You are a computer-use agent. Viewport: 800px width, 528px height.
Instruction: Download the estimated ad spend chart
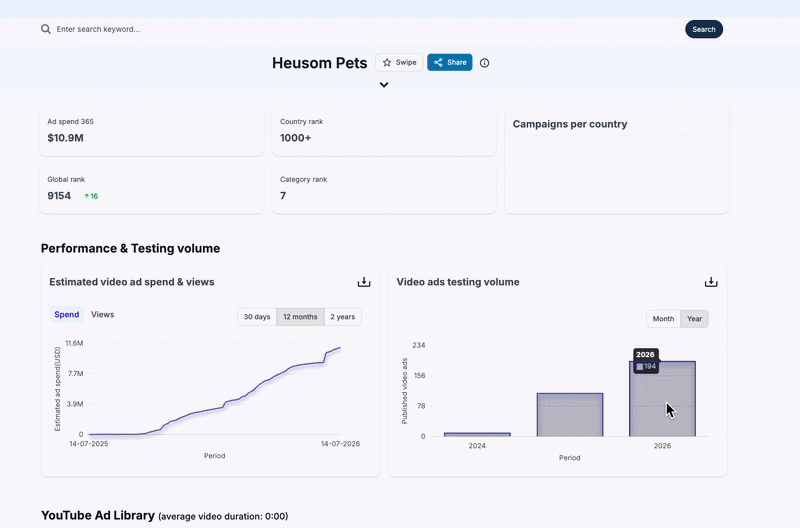click(364, 282)
